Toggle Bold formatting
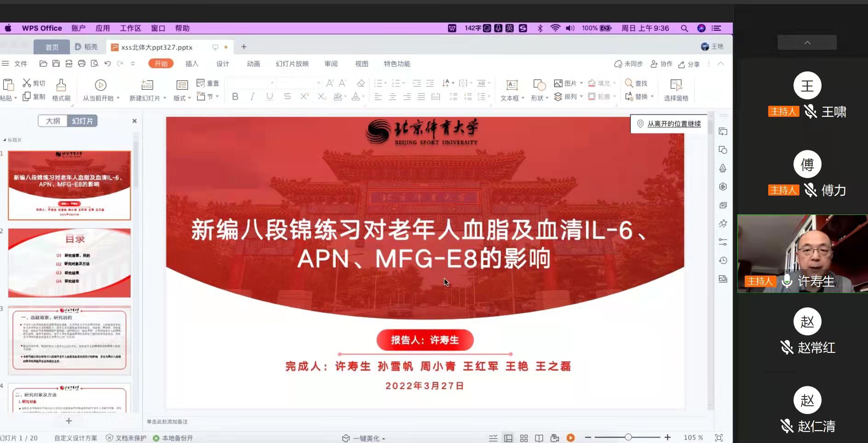 pos(235,97)
